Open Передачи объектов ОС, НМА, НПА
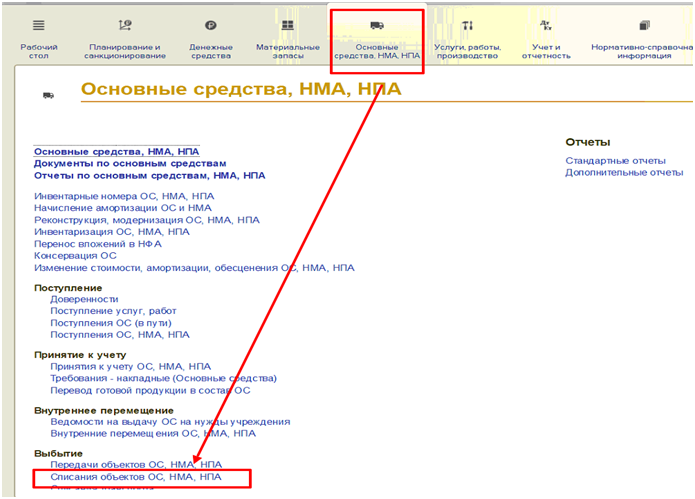 click(136, 464)
